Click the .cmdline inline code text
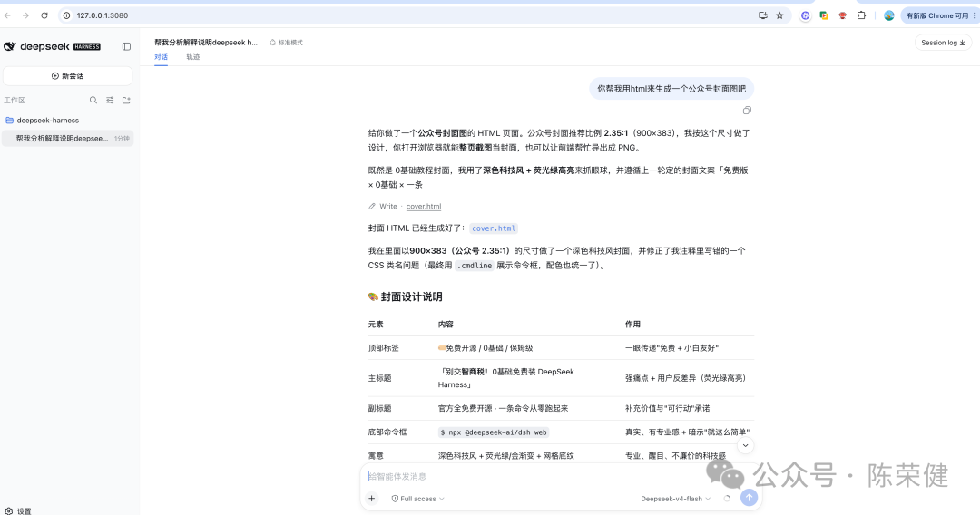The height and width of the screenshot is (515, 980). coord(475,266)
